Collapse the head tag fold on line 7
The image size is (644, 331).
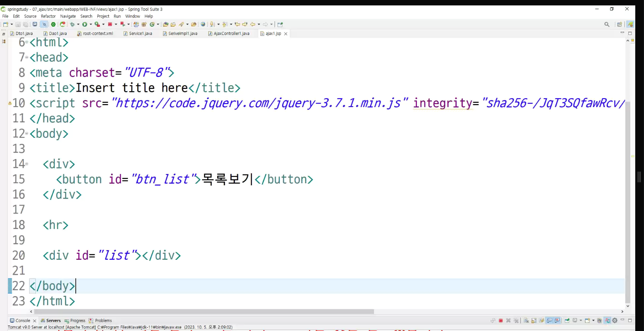pyautogui.click(x=27, y=57)
